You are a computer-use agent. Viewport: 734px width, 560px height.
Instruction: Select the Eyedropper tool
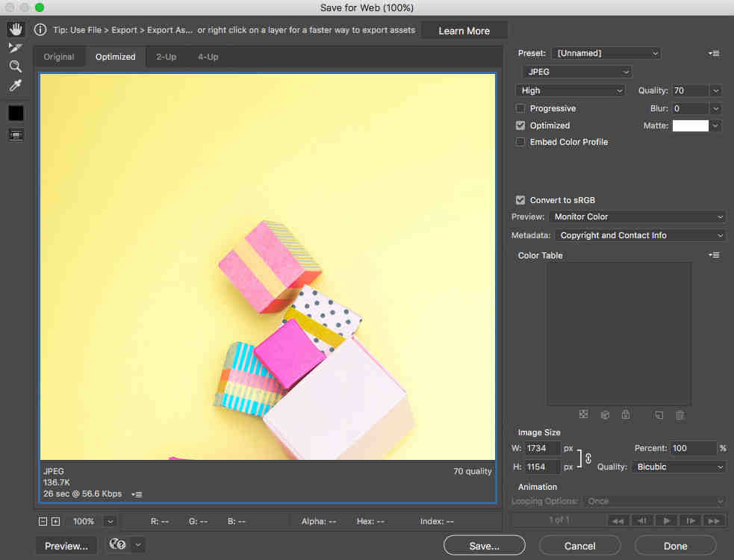pyautogui.click(x=16, y=86)
